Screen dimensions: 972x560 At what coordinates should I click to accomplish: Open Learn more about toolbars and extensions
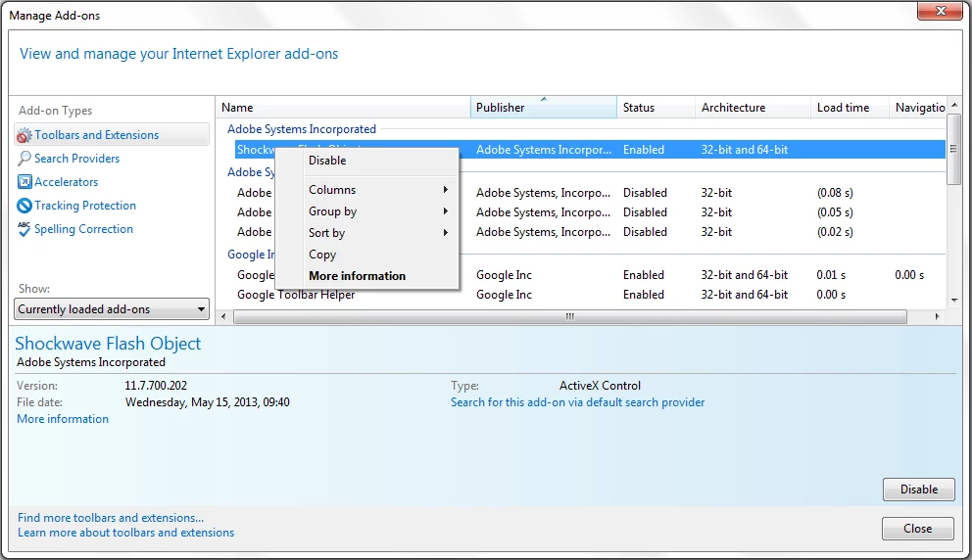125,533
